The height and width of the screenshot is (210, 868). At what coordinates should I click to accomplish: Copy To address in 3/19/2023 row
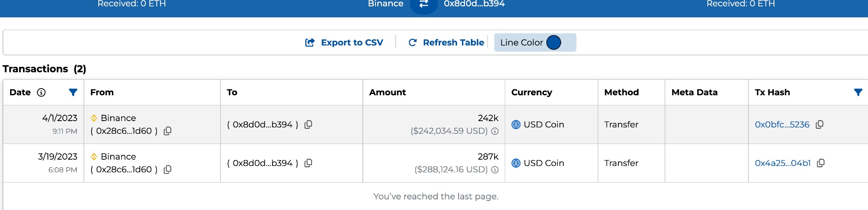pos(309,163)
